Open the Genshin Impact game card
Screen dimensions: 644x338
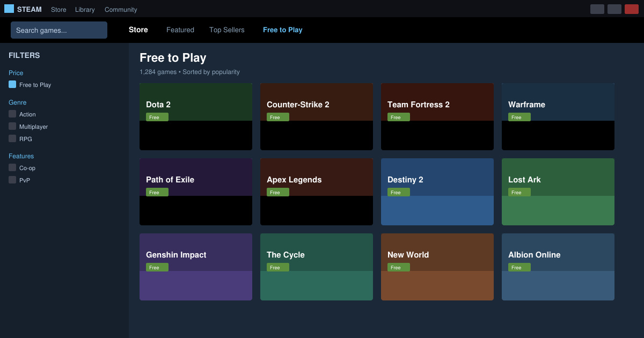(x=196, y=267)
